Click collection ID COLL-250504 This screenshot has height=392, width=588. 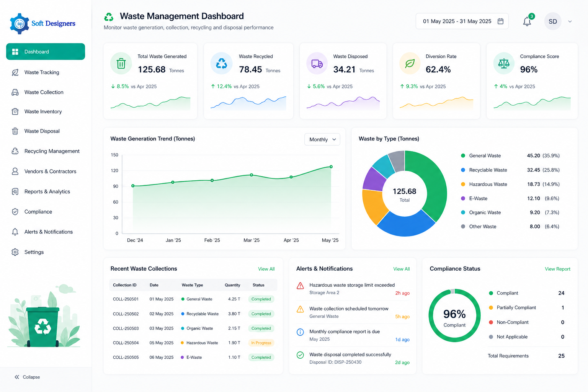click(x=126, y=343)
